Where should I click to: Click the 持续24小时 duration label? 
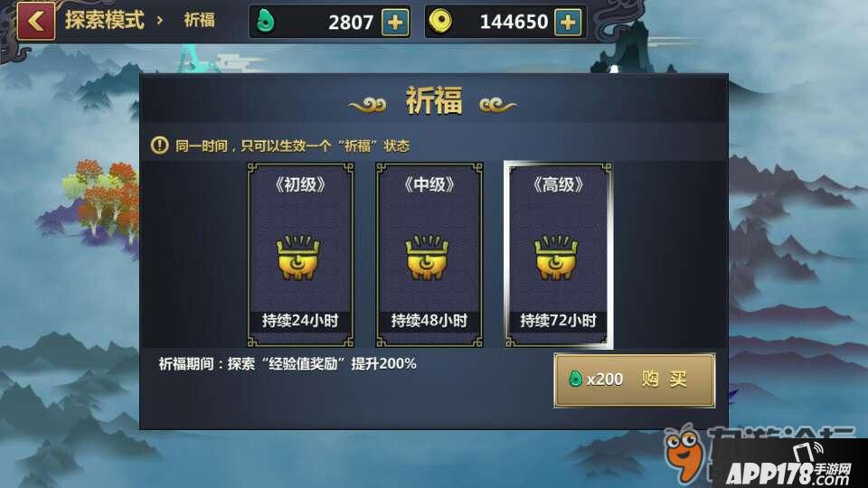point(300,320)
